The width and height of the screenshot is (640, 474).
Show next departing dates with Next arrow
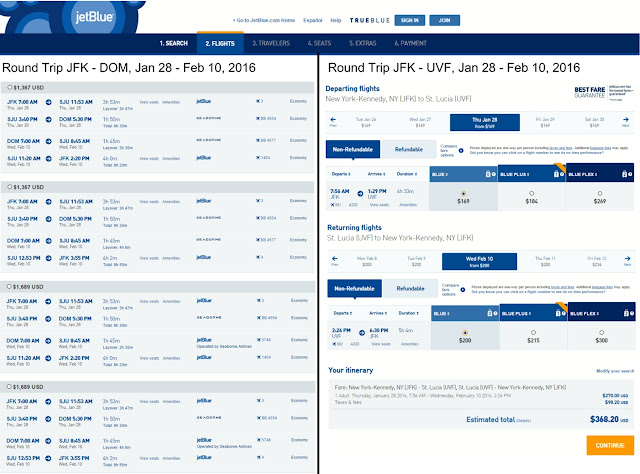click(x=626, y=121)
